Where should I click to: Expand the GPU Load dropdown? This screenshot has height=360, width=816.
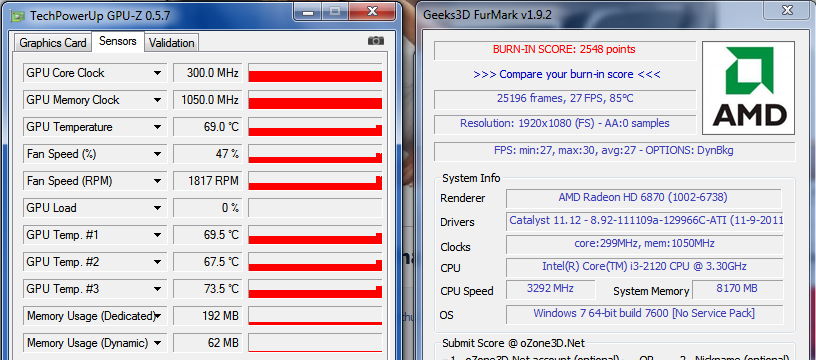(157, 209)
